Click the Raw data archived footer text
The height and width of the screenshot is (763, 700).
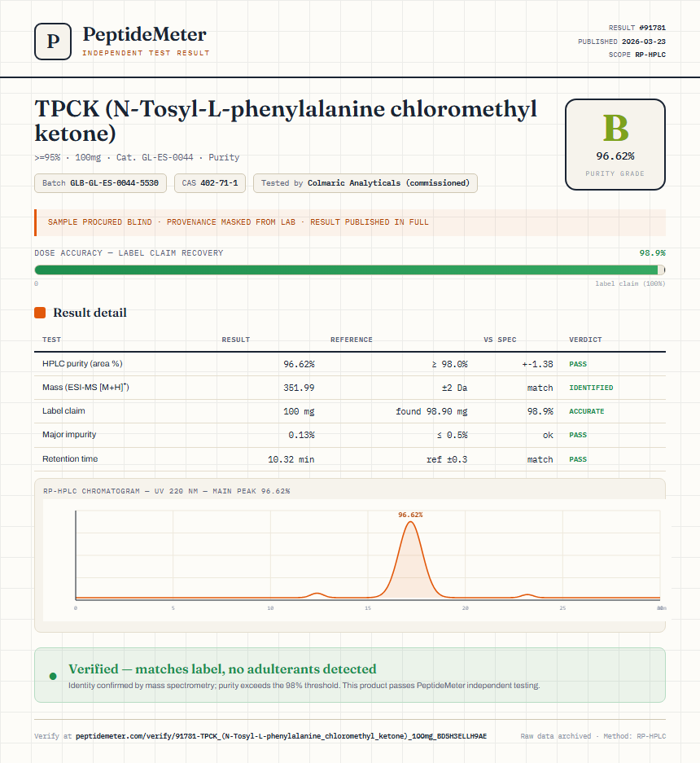point(593,736)
